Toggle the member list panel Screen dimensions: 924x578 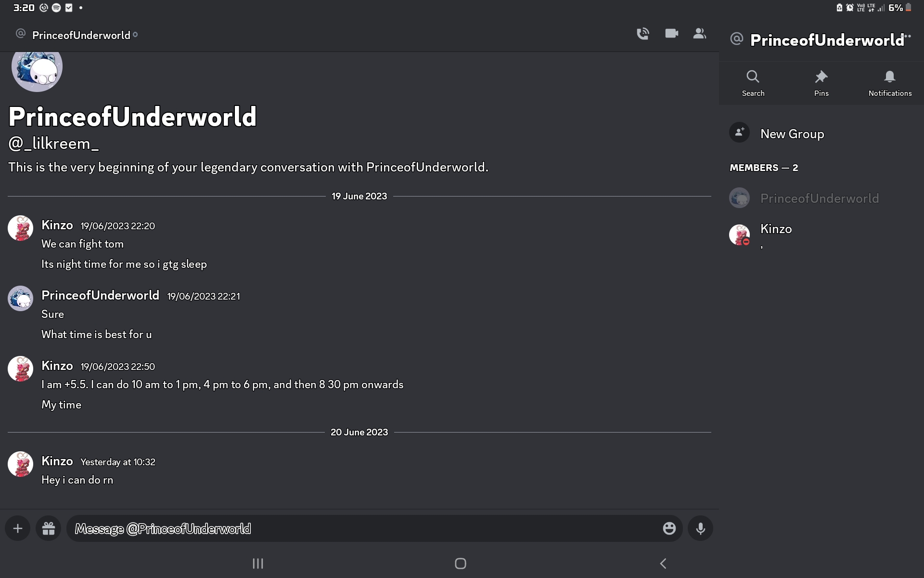point(699,33)
